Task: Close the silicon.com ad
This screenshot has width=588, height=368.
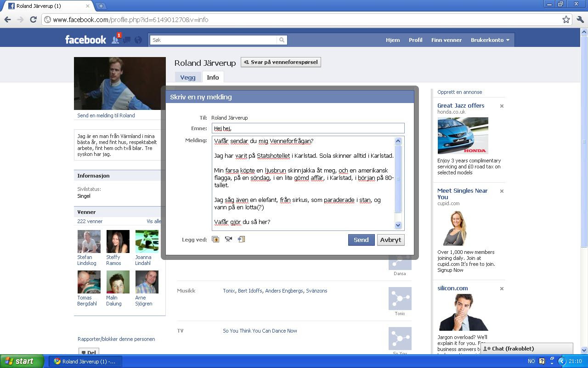Action: (x=502, y=288)
